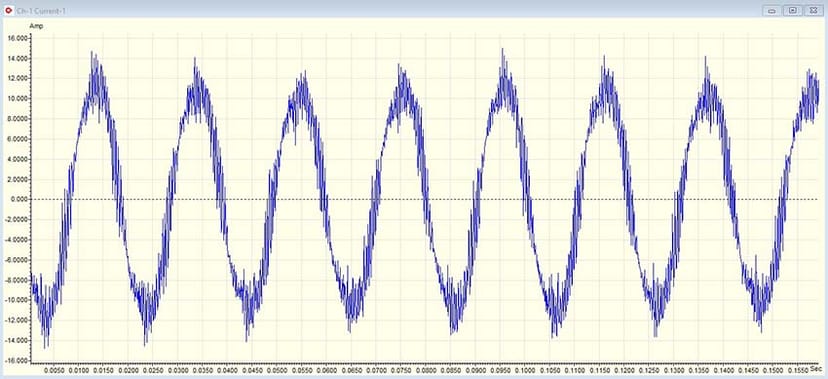Click the 0.0850 time axis value
The width and height of the screenshot is (828, 379).
coord(451,371)
